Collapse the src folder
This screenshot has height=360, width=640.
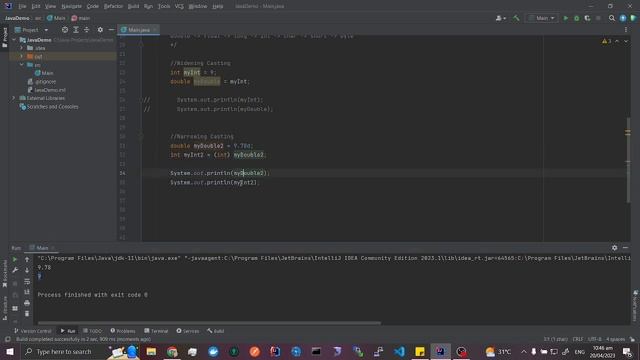(x=22, y=65)
